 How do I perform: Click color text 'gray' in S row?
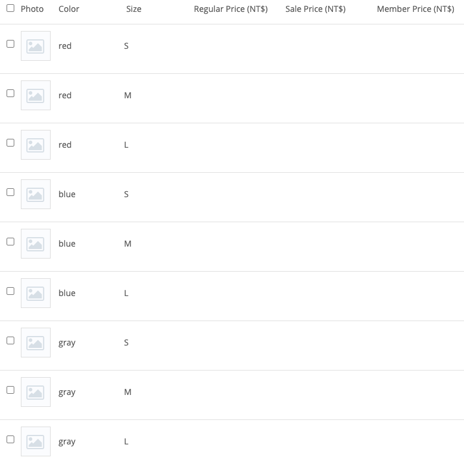pos(67,343)
